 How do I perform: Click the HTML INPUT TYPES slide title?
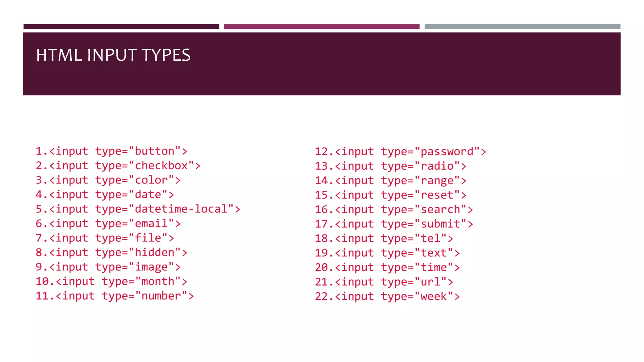(113, 55)
